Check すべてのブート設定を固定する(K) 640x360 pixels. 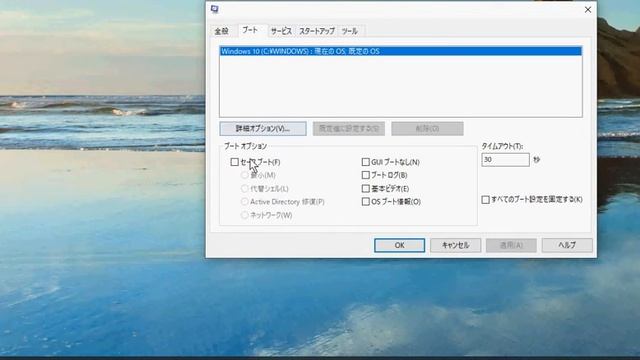pyautogui.click(x=485, y=200)
